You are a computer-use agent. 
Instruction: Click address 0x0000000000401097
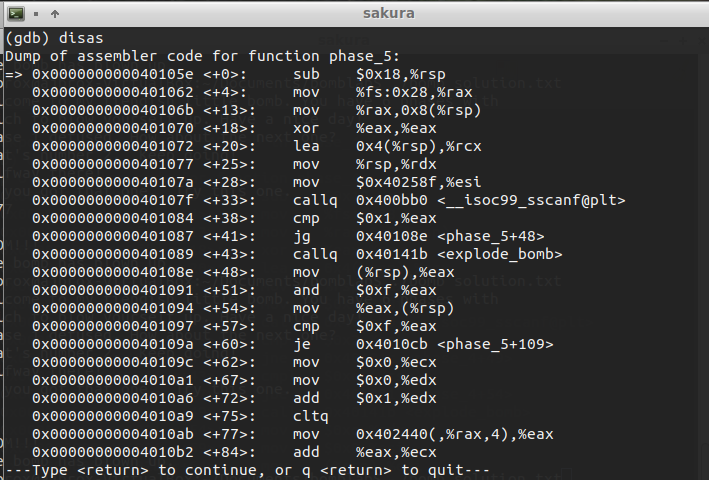point(113,326)
